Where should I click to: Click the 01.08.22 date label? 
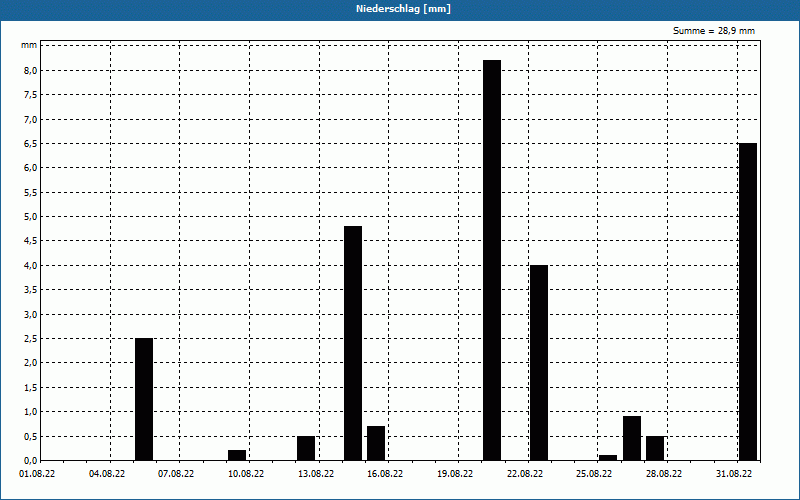(37, 474)
